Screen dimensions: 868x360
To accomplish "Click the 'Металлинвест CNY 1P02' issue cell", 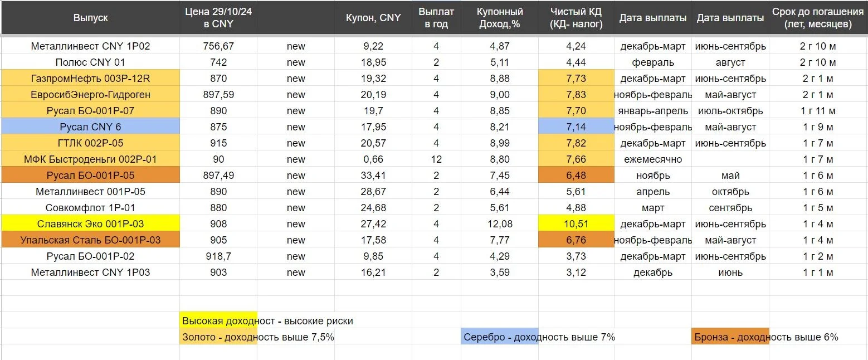I will click(90, 46).
